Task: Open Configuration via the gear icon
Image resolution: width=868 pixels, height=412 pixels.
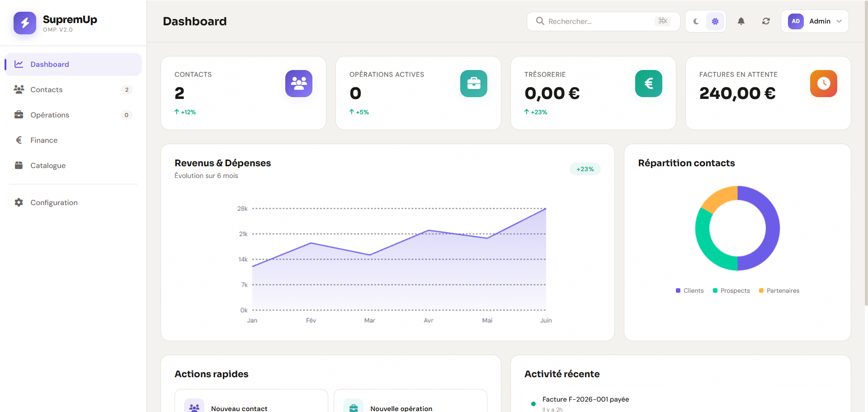Action: click(x=19, y=202)
